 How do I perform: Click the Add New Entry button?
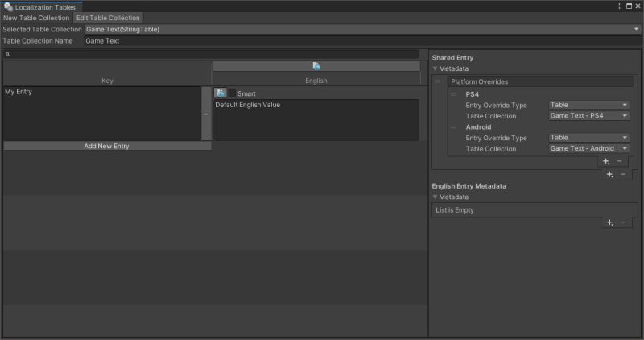tap(107, 146)
